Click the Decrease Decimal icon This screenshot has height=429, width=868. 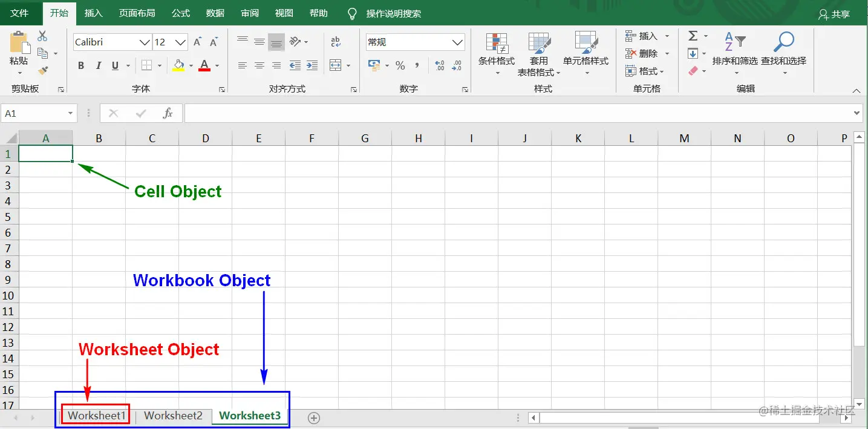click(457, 65)
